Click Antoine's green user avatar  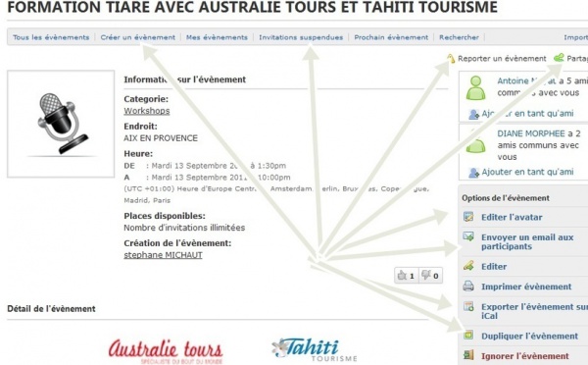coord(475,88)
